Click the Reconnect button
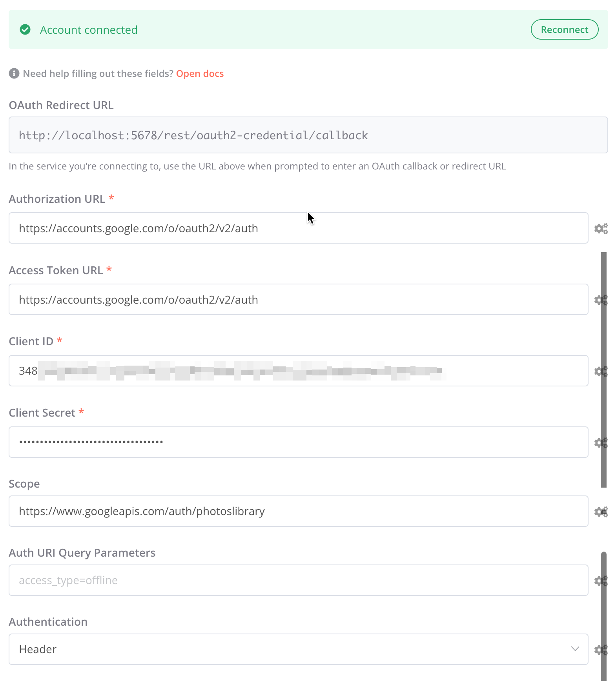 click(x=564, y=29)
